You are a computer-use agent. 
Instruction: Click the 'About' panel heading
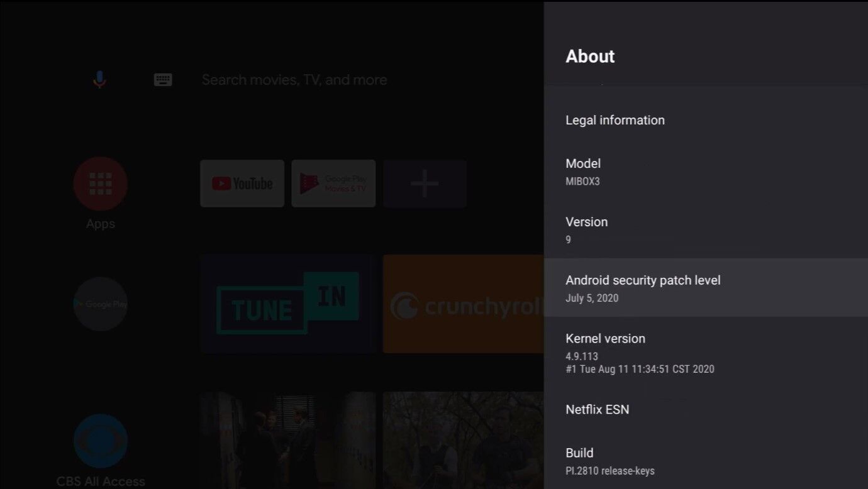point(590,56)
